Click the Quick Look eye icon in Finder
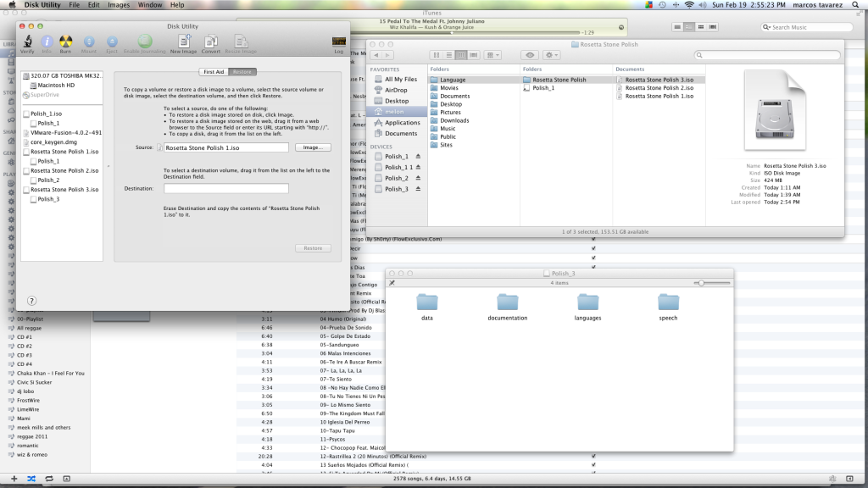Image resolution: width=868 pixels, height=488 pixels. coord(530,55)
